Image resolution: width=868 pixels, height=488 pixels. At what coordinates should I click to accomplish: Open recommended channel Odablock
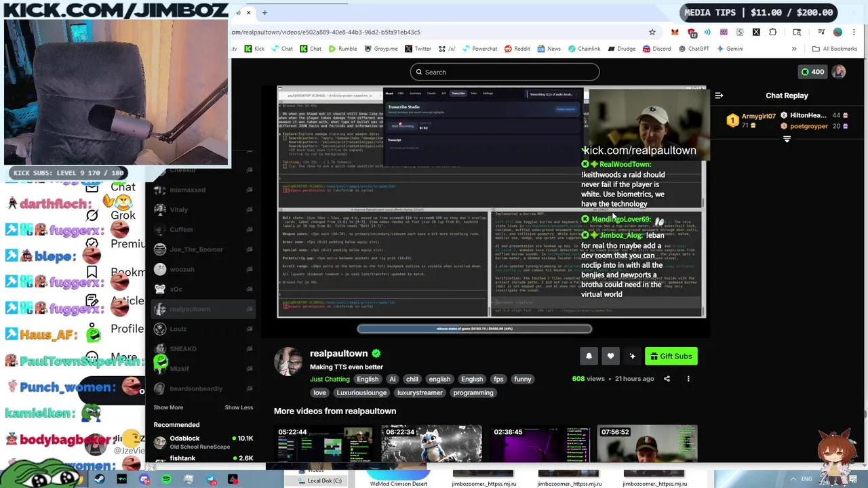(202, 442)
